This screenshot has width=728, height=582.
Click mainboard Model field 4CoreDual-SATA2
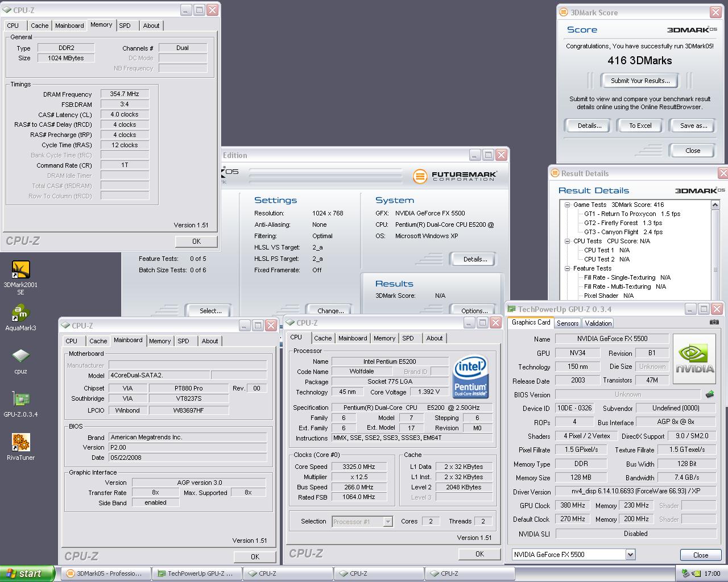(x=159, y=375)
